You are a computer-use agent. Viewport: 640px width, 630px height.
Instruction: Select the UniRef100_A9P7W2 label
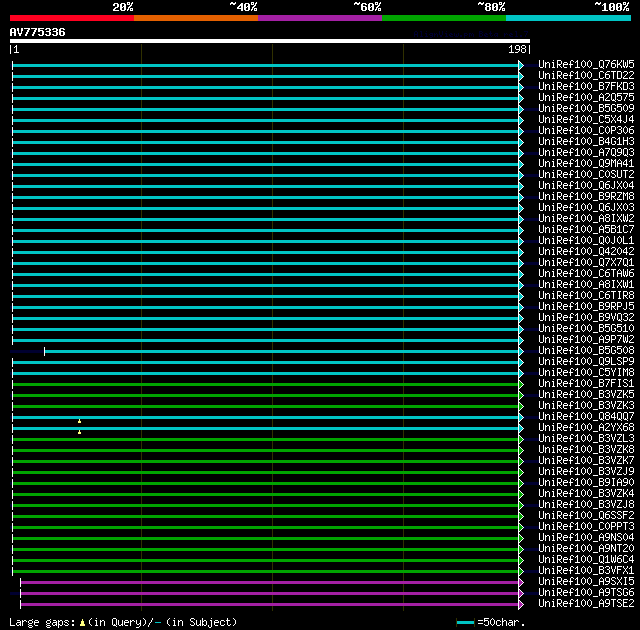586,340
